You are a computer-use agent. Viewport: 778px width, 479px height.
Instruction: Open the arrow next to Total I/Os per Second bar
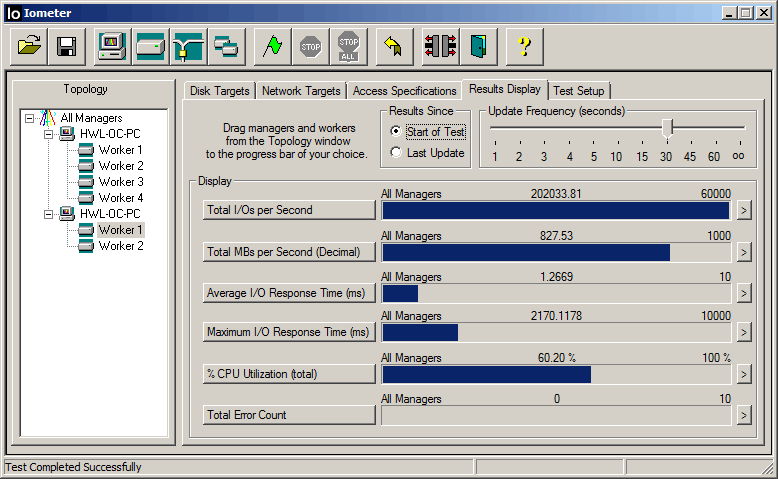tap(743, 210)
